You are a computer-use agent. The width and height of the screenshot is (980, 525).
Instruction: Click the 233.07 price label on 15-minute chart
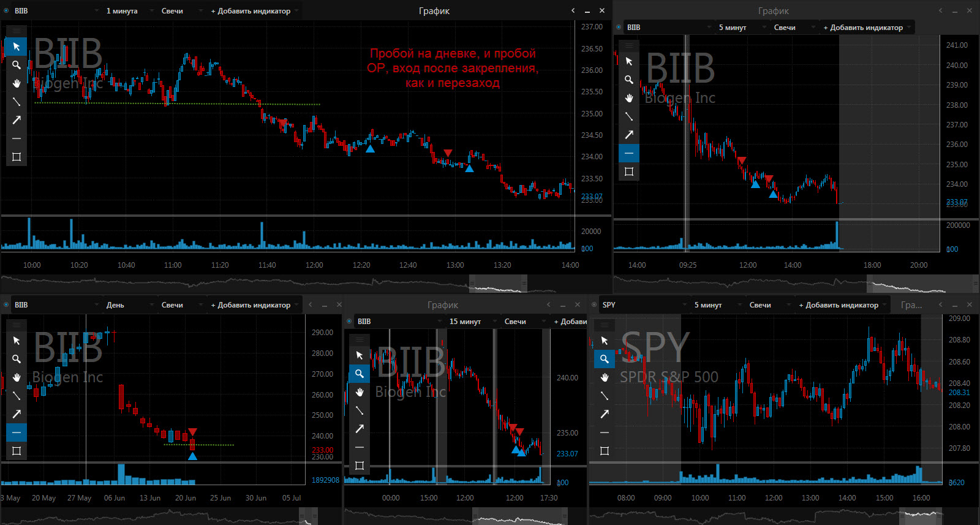[x=567, y=453]
